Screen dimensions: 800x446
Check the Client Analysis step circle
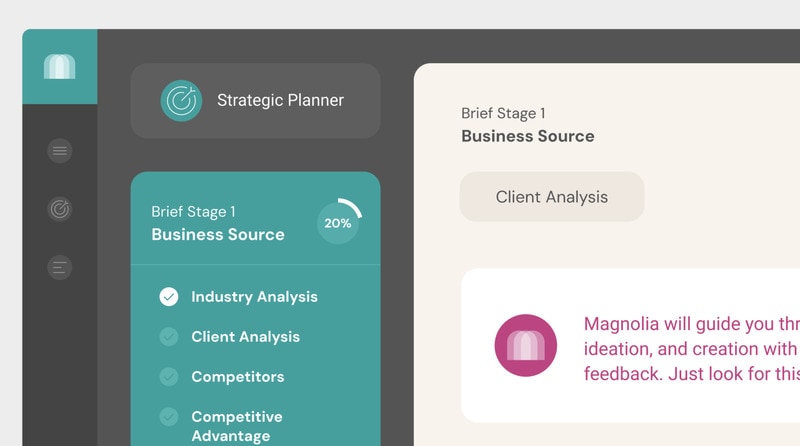click(169, 337)
